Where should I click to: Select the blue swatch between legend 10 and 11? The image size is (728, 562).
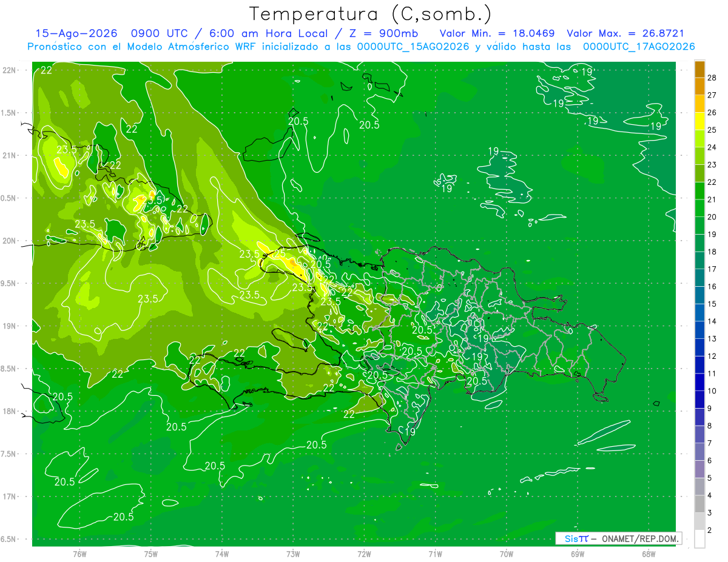pos(699,382)
